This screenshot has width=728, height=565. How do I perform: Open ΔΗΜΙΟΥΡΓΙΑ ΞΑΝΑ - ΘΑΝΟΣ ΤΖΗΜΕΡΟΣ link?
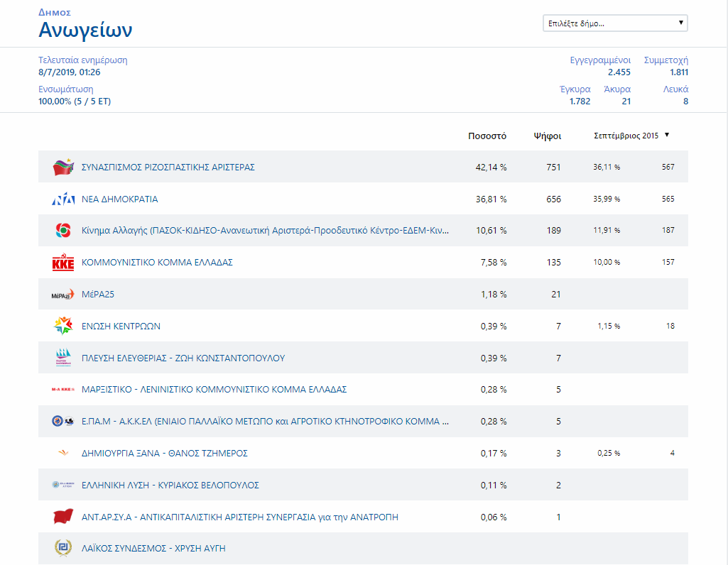coord(165,454)
